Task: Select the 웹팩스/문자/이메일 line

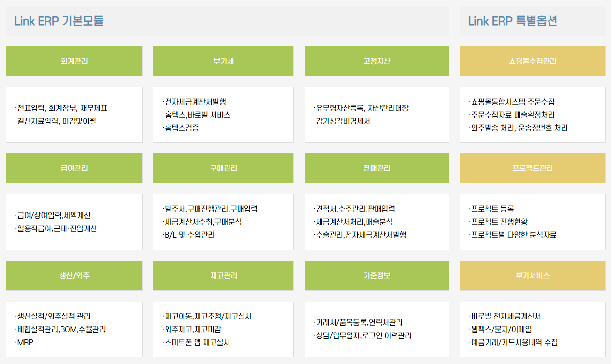Action: 500,329
